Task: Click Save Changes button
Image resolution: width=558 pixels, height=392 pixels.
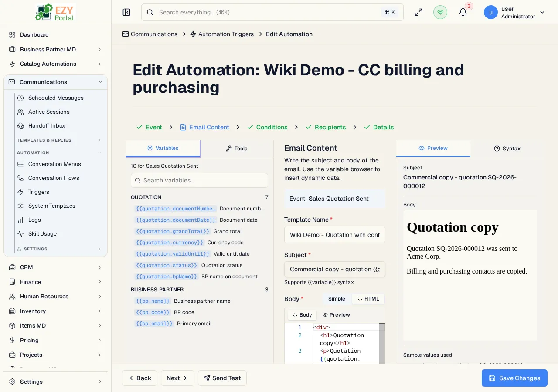Action: 514,378
